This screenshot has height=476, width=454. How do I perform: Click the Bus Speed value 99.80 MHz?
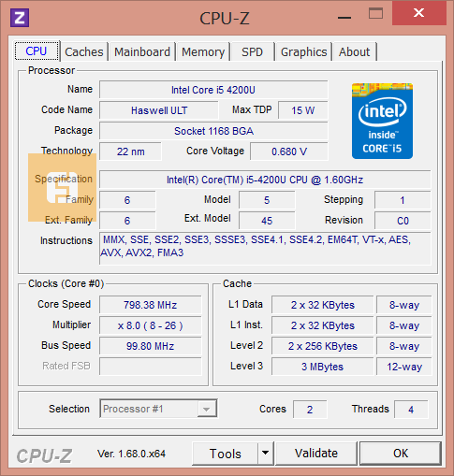coord(151,346)
